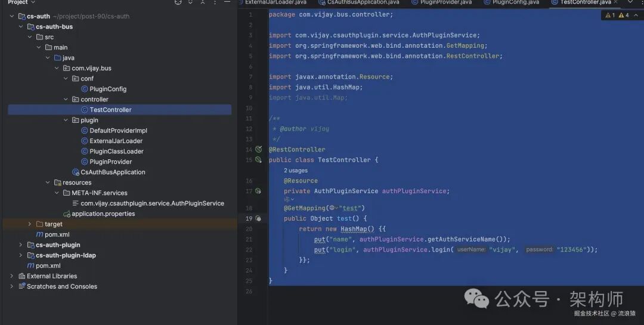Collapse the java folder
The image size is (644, 325).
click(x=48, y=58)
